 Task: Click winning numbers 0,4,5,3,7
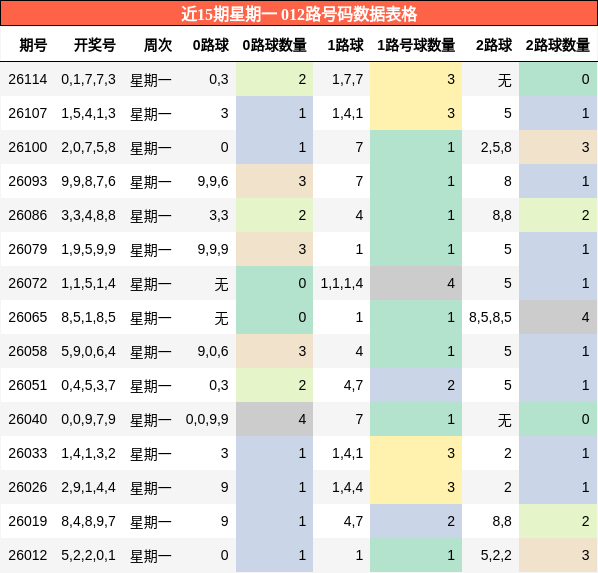(x=88, y=385)
